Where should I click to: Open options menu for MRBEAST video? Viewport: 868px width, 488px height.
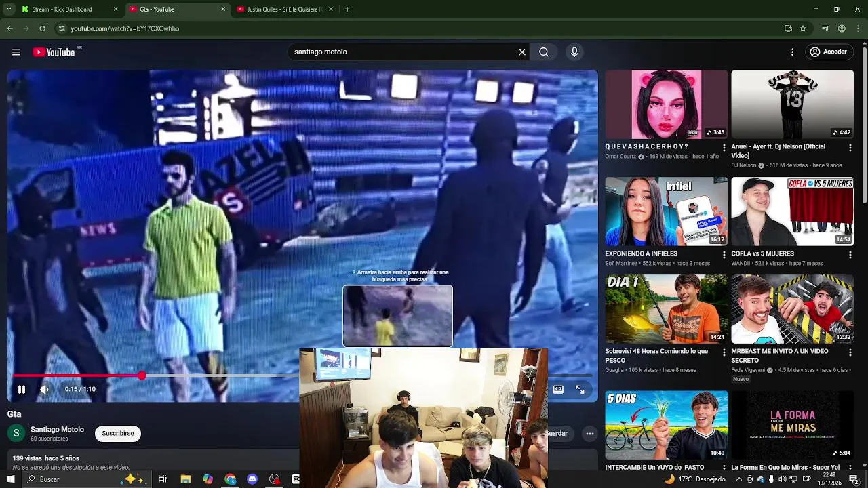coord(850,352)
